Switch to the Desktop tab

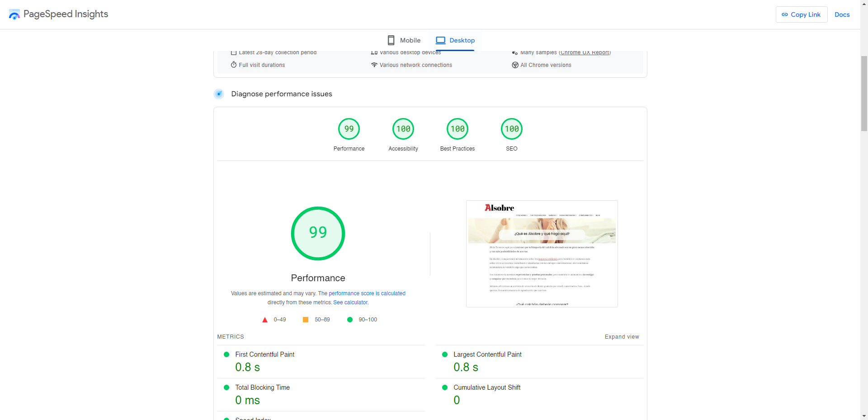click(455, 40)
